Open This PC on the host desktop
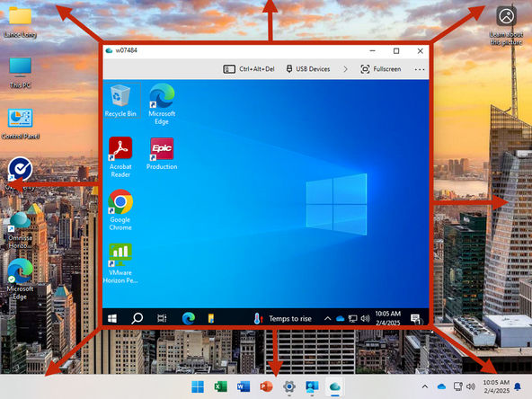The image size is (532, 399). (x=21, y=73)
